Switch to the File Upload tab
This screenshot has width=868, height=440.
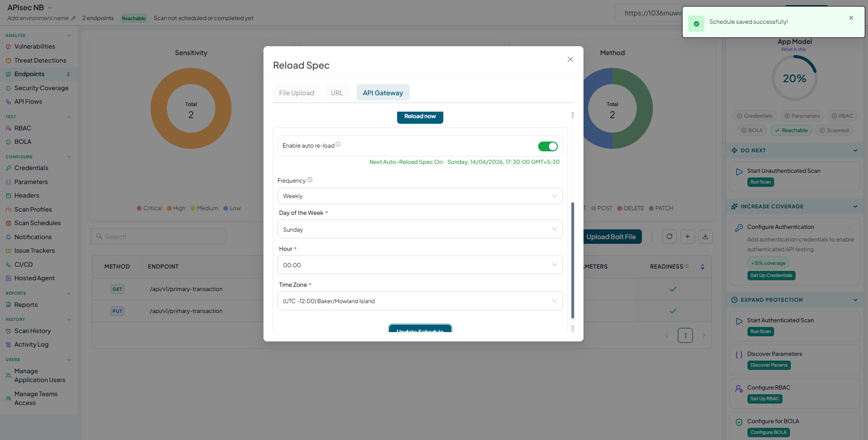[297, 93]
